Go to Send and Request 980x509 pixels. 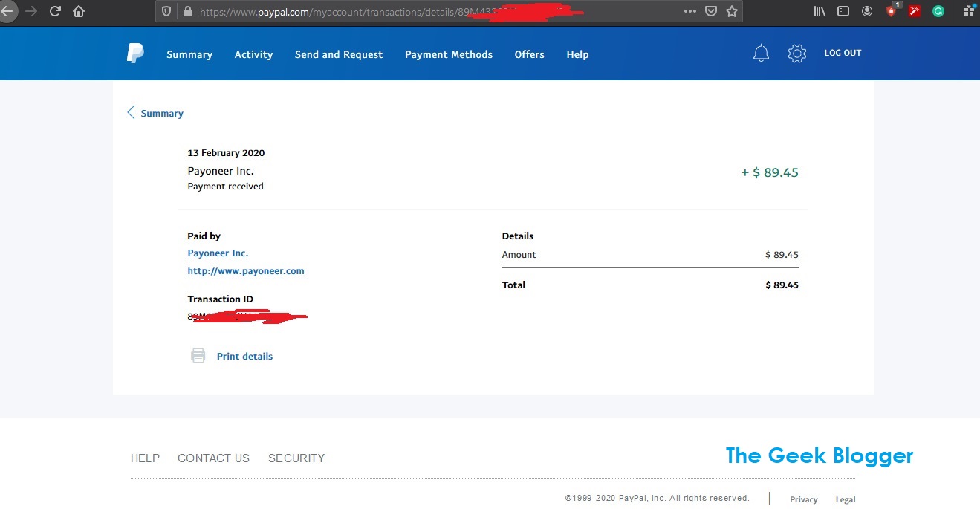(339, 54)
